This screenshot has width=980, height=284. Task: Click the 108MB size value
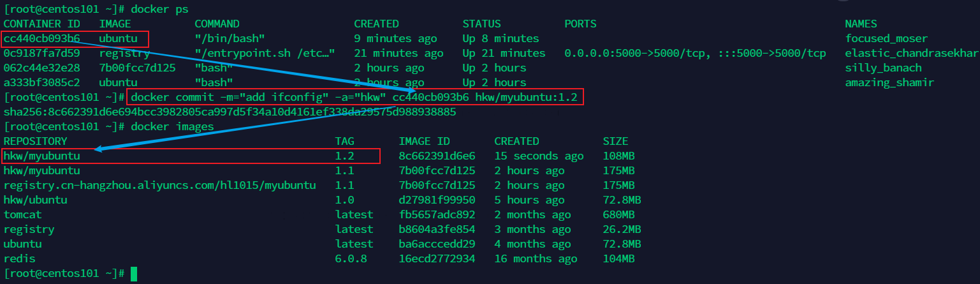click(618, 156)
